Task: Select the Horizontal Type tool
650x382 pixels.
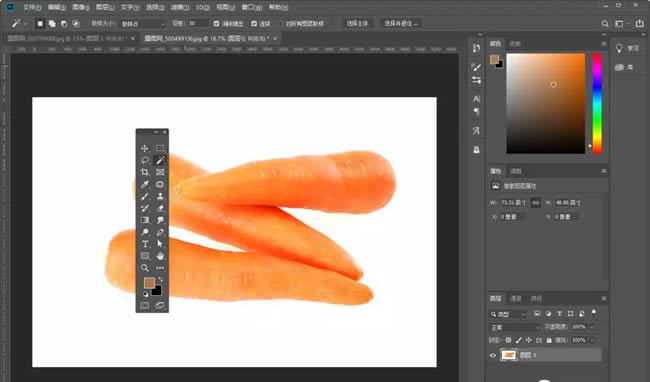Action: point(145,244)
